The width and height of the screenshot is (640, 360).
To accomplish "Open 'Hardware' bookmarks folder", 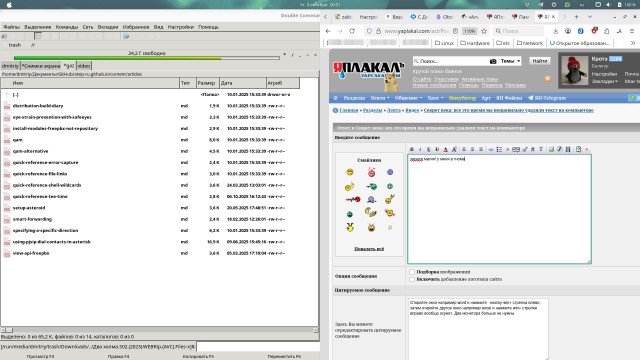I will [x=475, y=43].
